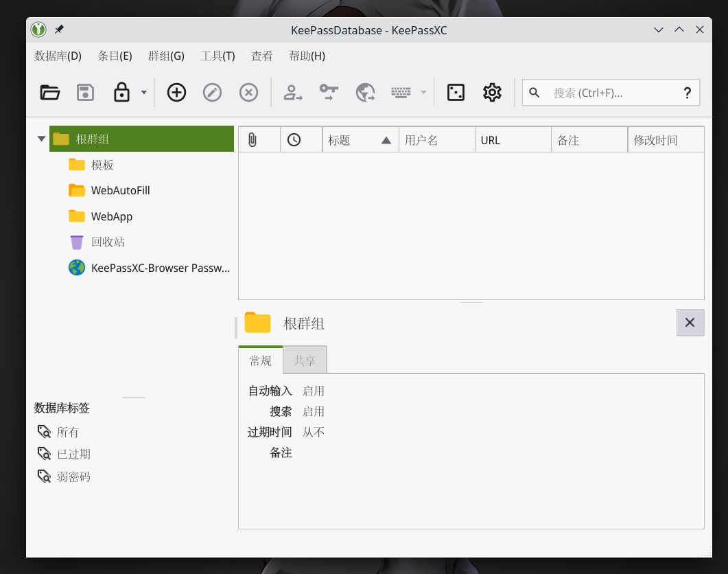This screenshot has height=574, width=728.
Task: Sort entries by 用户名 column header
Action: click(x=437, y=139)
